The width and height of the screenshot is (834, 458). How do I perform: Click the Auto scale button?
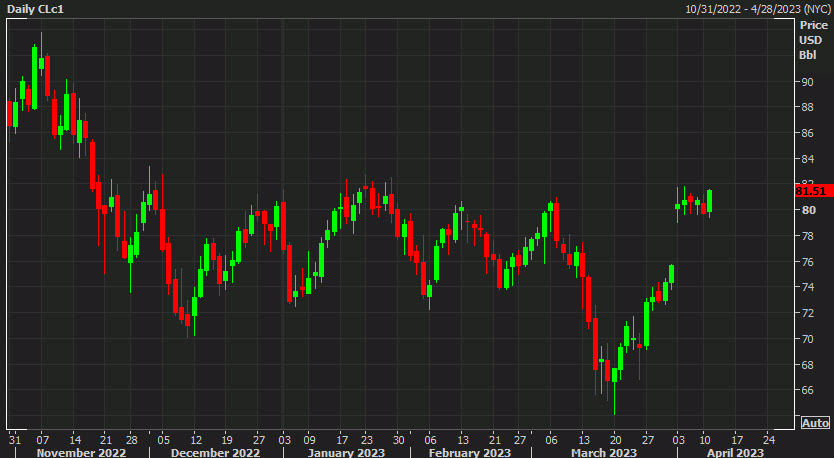[815, 423]
